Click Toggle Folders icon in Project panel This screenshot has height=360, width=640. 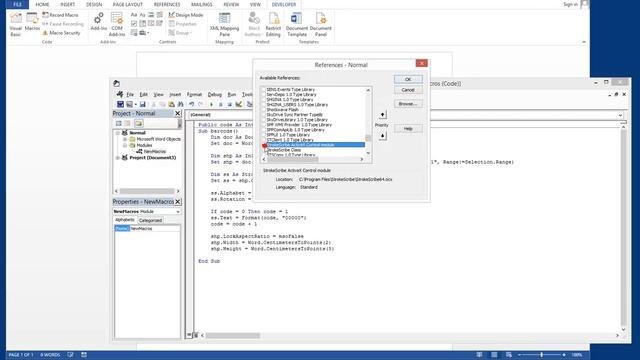coord(139,123)
